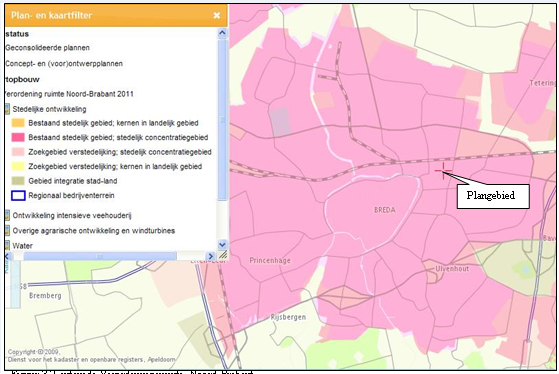Select Geconsolideerde plannen entry
Viewport: 559px width, 374px height.
tap(47, 48)
